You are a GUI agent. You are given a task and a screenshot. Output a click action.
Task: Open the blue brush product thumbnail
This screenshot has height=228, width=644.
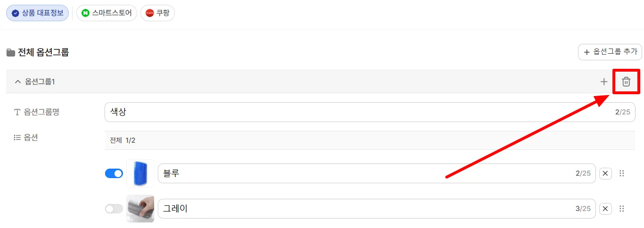tap(140, 173)
